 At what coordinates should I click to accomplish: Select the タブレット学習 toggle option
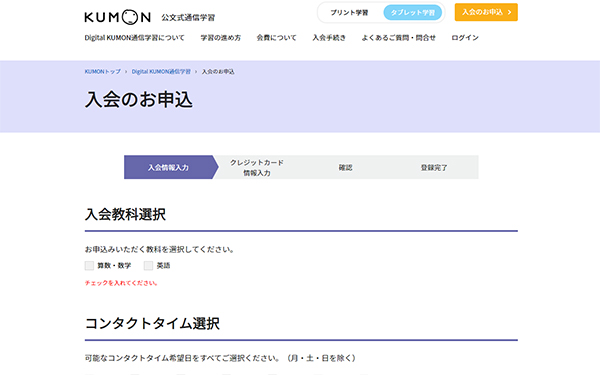pos(412,13)
